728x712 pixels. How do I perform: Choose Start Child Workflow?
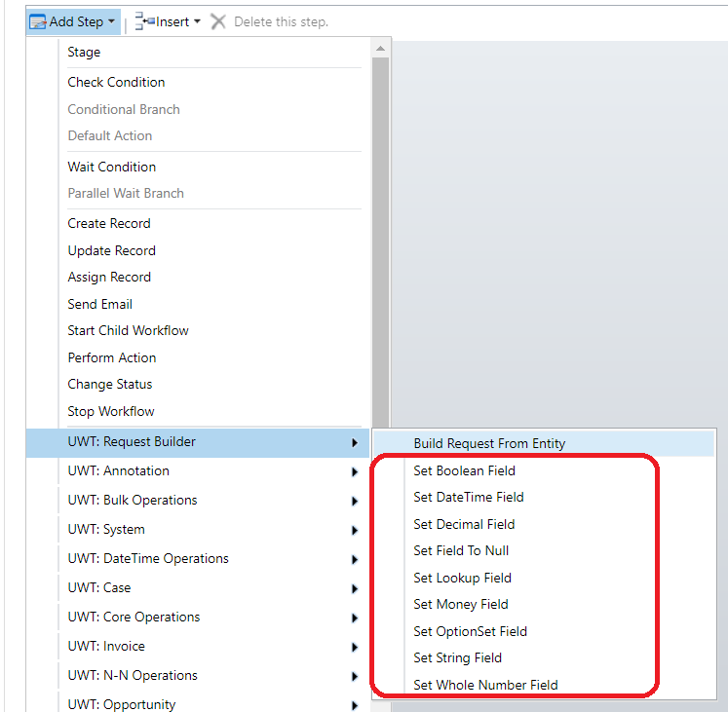(128, 330)
